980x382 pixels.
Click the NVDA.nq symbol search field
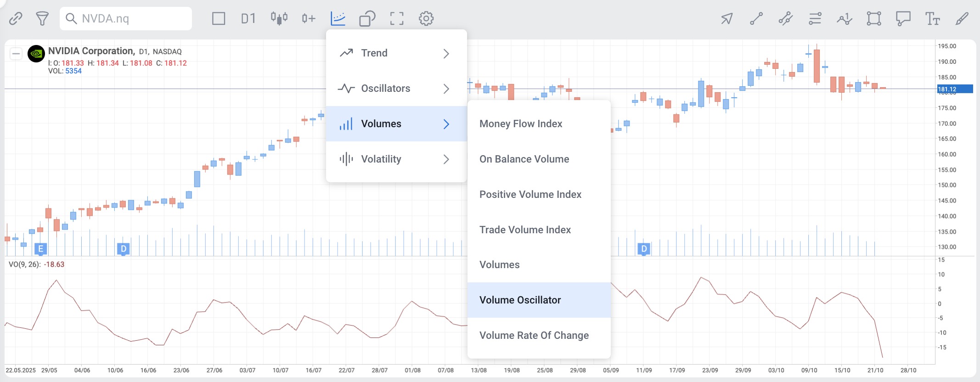126,19
